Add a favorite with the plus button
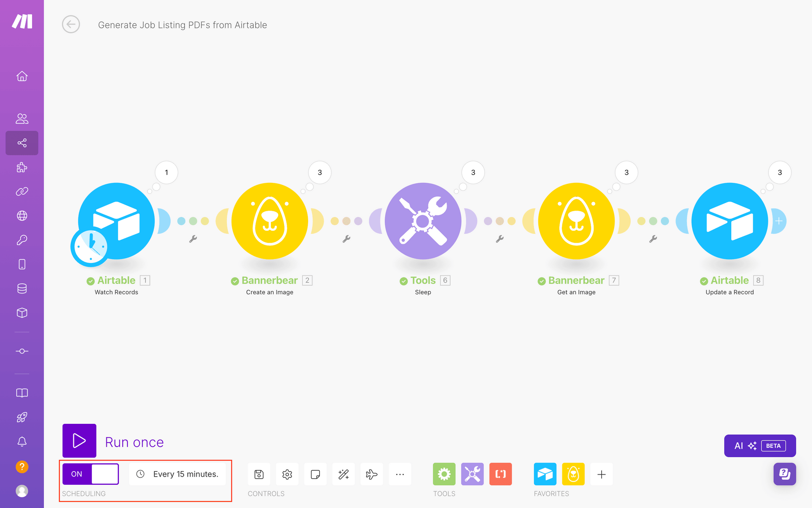The width and height of the screenshot is (812, 508). pyautogui.click(x=601, y=474)
